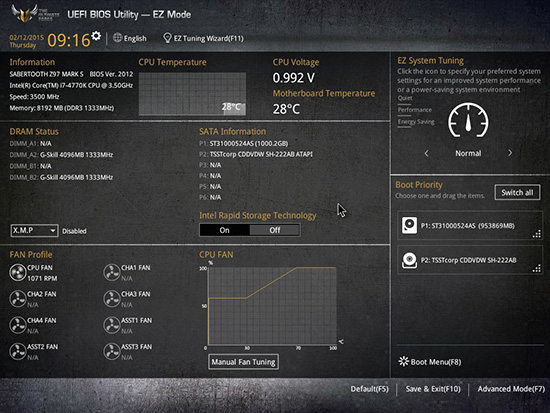Click the 28°C motherboard temperature value

(286, 109)
